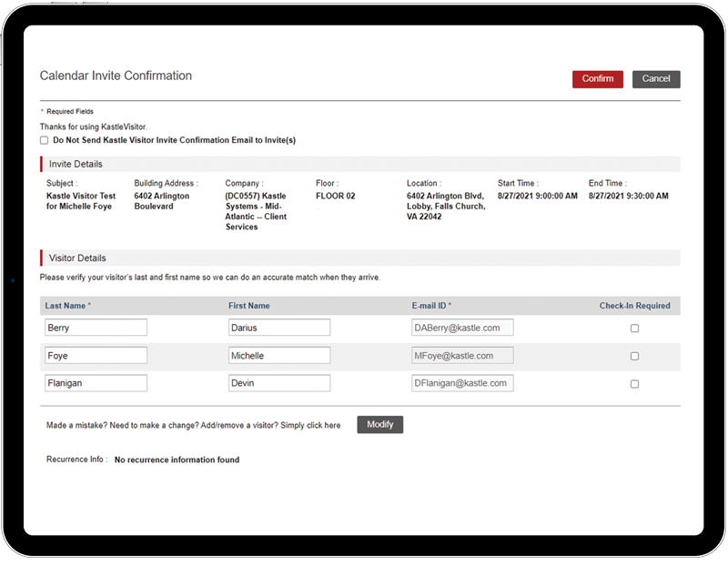
Task: Click the red Confirm button
Action: coord(598,79)
